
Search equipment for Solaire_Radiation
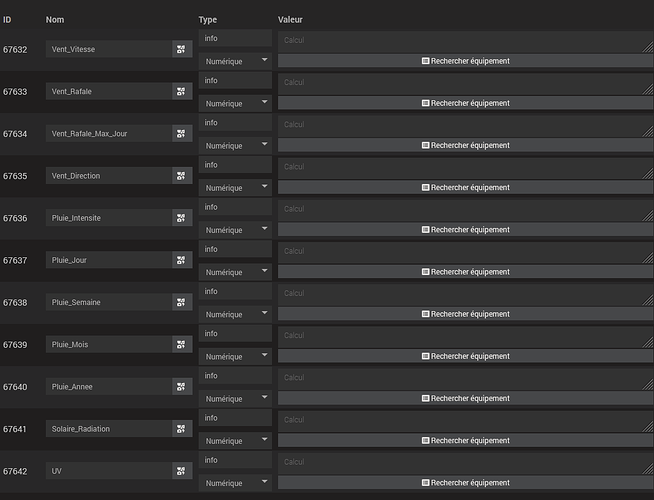point(465,440)
